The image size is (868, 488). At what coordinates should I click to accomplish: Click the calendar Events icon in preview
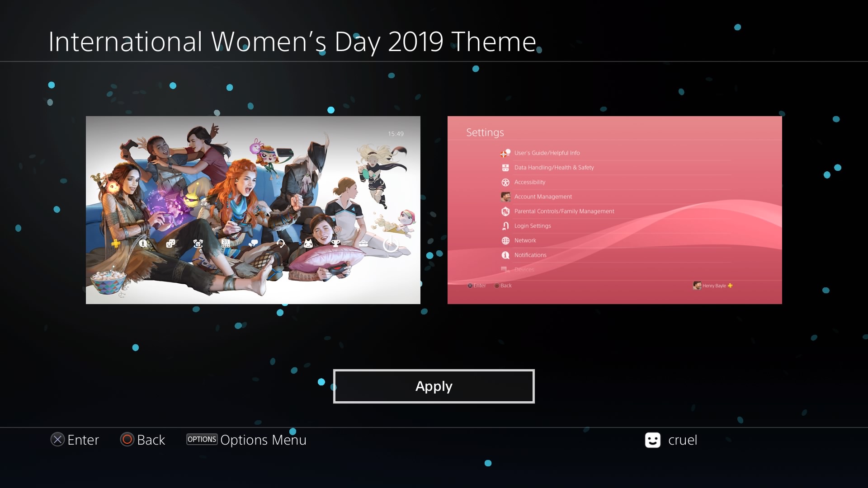coord(226,244)
